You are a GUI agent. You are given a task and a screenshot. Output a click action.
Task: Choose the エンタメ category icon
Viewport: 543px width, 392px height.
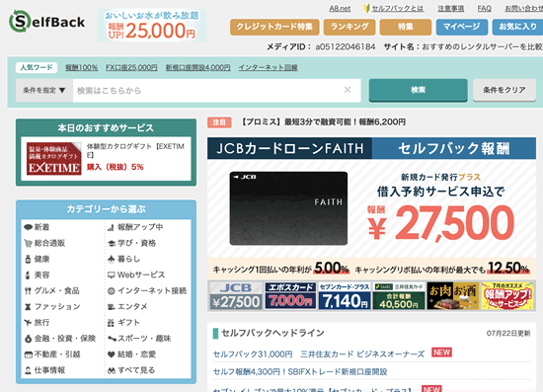tap(112, 307)
